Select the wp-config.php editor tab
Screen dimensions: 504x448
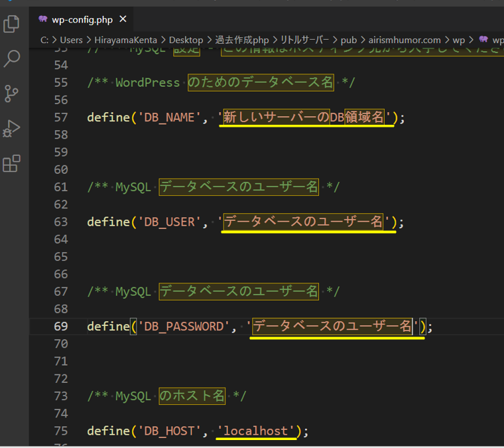click(x=81, y=19)
